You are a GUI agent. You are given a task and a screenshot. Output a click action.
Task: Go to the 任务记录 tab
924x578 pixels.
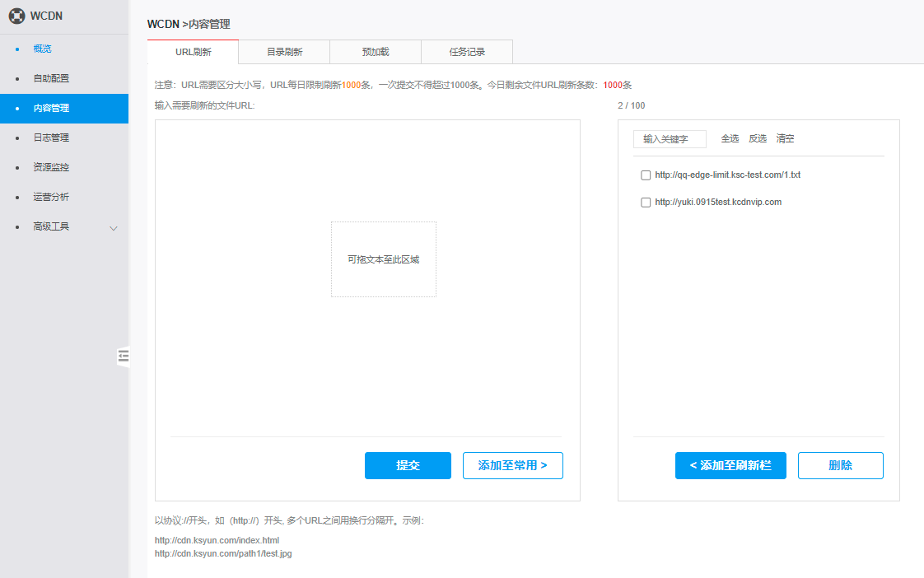467,52
